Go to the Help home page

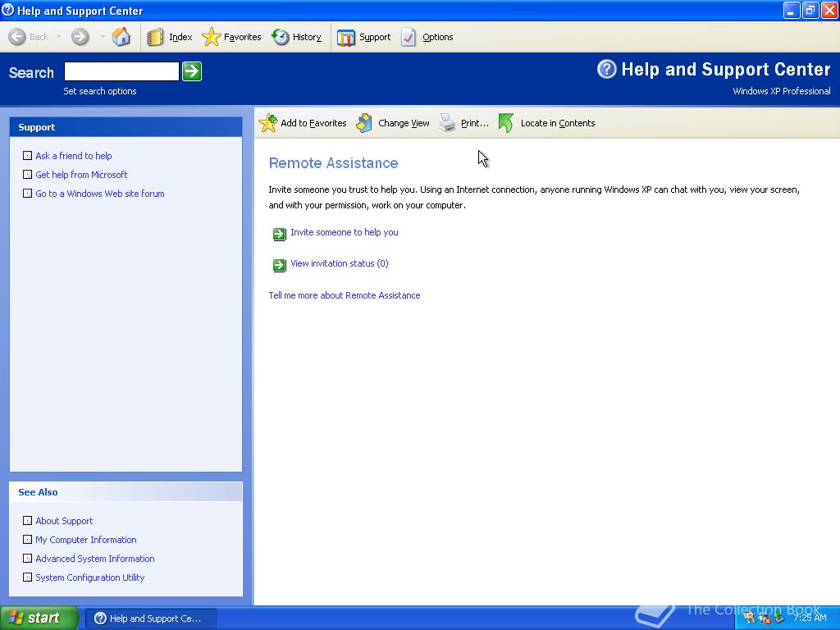click(x=120, y=36)
